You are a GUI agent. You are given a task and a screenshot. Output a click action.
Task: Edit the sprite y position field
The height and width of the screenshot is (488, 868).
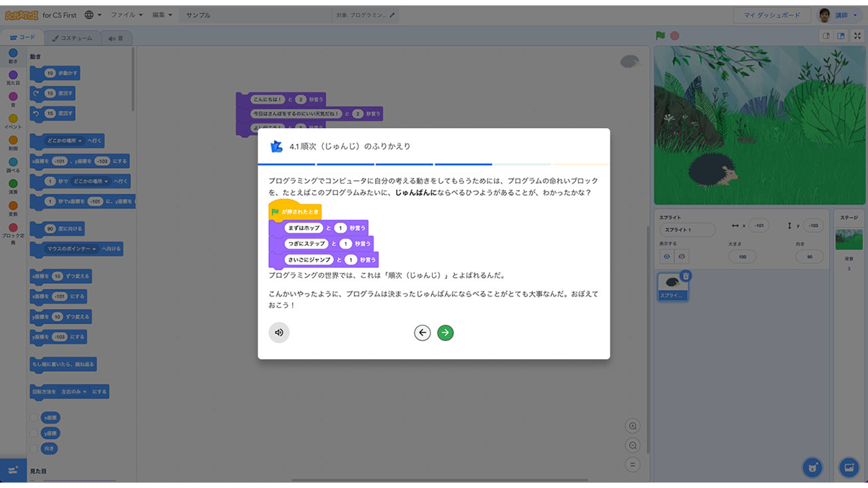tap(812, 226)
